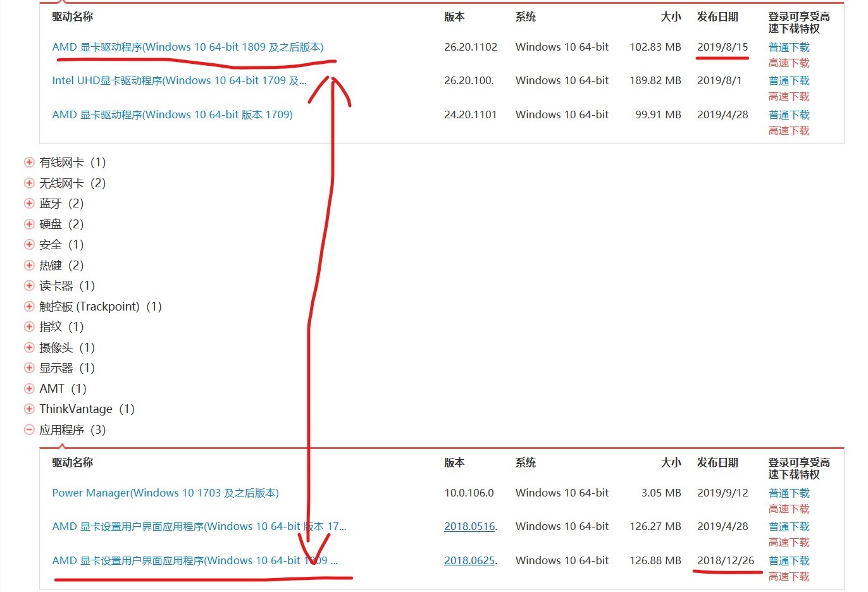The image size is (868, 592).
Task: Click 普通下载 for app dated 2019/4/28 126.27 MB
Action: coord(789,527)
